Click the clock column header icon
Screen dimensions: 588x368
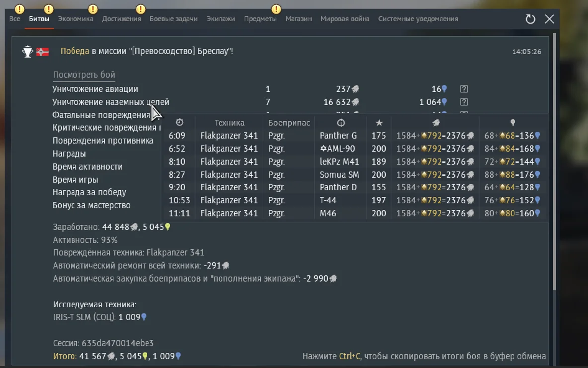[180, 123]
